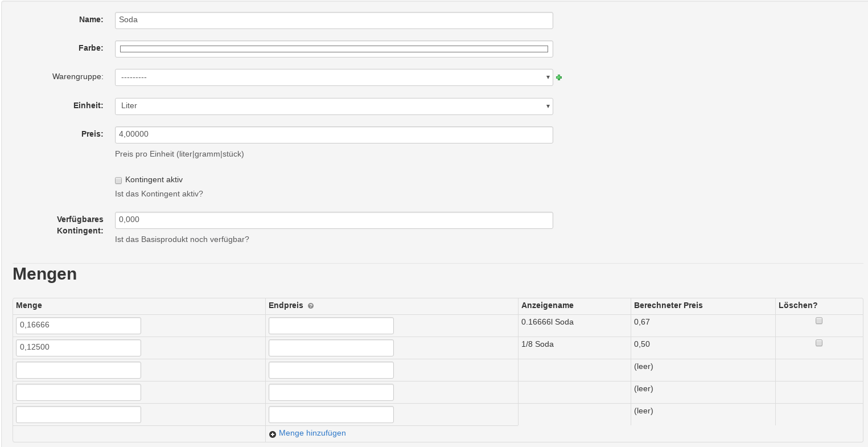Tick the Löschen checkbox for 0.16666l Soda
This screenshot has width=868, height=447.
click(x=819, y=321)
